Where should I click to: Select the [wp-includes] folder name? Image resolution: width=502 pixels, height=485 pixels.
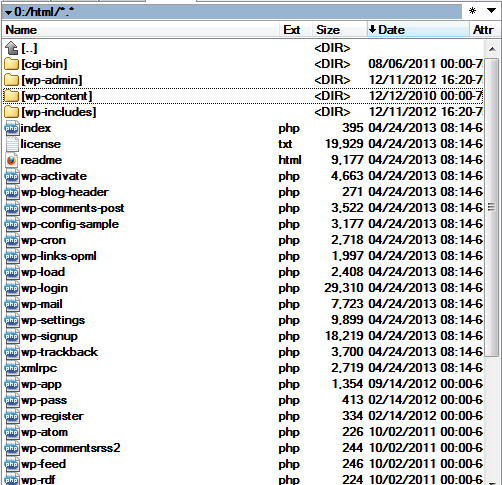pyautogui.click(x=59, y=112)
